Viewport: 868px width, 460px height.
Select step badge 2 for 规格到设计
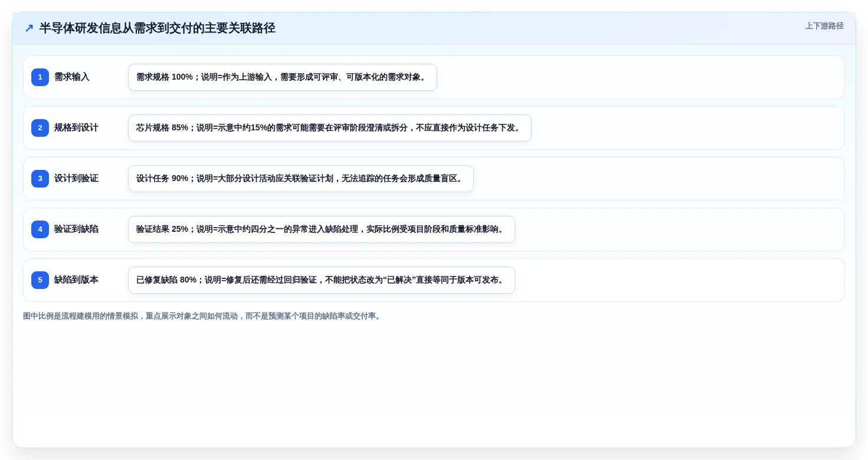tap(40, 128)
